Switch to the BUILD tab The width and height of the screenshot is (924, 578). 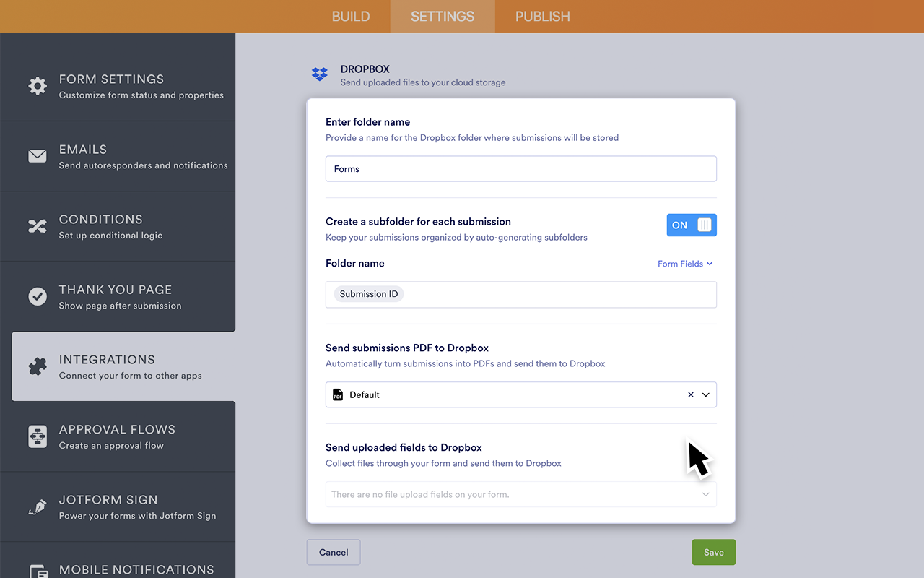tap(351, 16)
